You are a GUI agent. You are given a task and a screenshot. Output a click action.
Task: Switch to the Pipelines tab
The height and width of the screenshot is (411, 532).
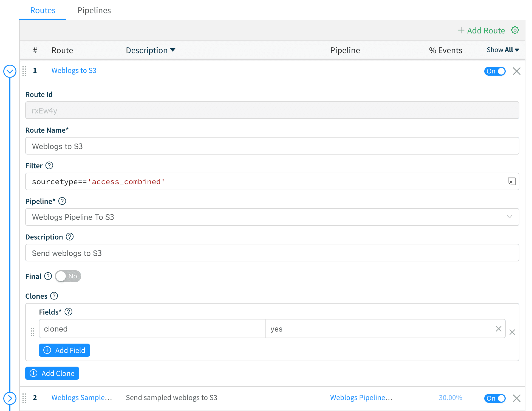(94, 10)
